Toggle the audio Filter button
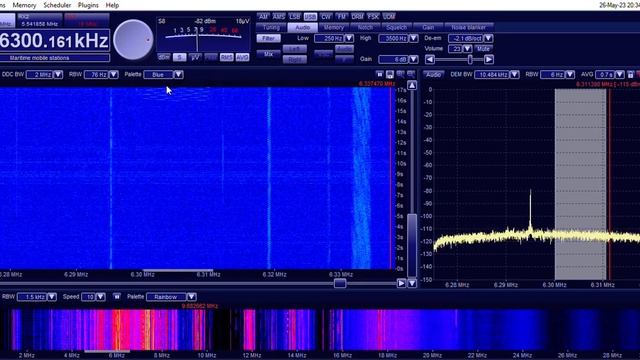The image size is (640, 360). tap(269, 38)
